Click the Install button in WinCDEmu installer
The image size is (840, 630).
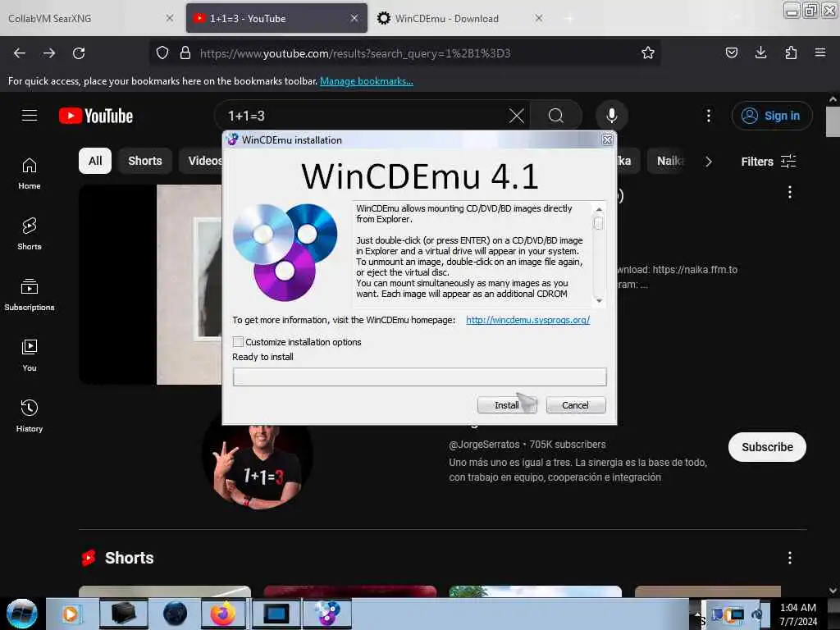point(506,405)
